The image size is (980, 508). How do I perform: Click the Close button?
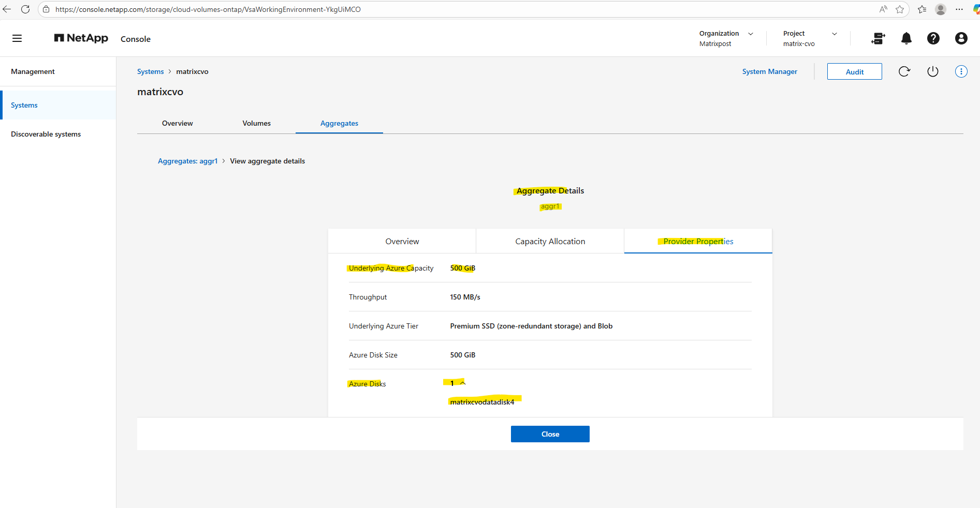[550, 434]
